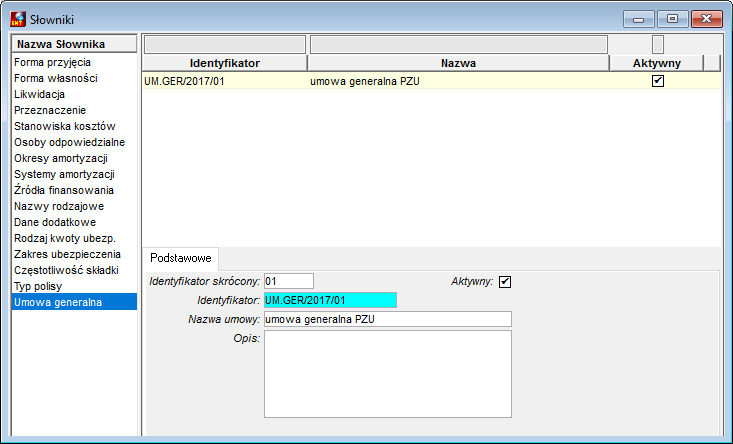The image size is (733, 444).
Task: Open Systemy amortyzacji dictionary
Action: (64, 174)
